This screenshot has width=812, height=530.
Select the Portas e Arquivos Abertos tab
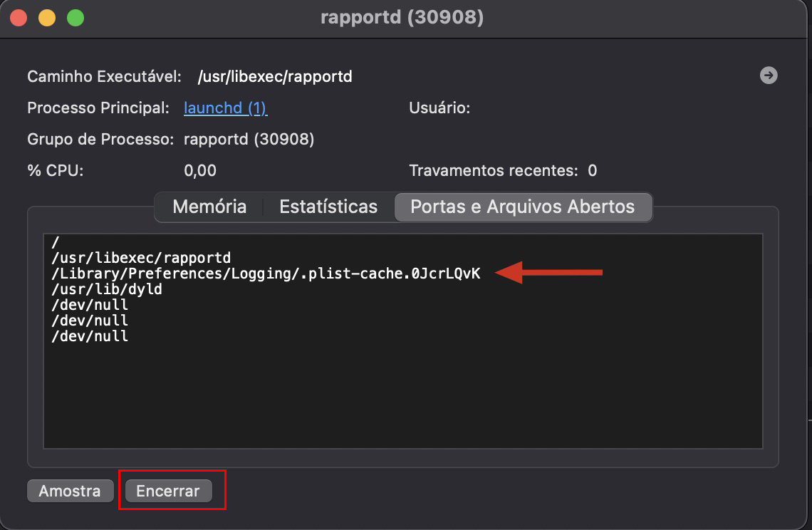(x=522, y=207)
